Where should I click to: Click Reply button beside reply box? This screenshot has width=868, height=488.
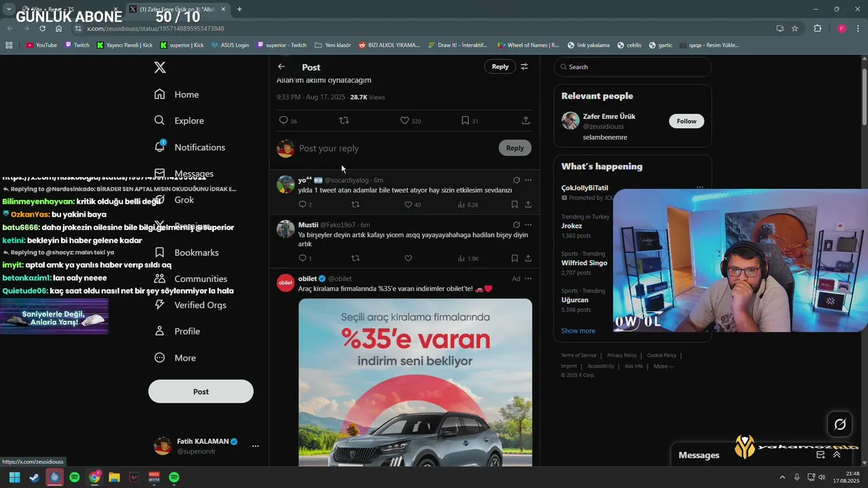[x=515, y=148]
